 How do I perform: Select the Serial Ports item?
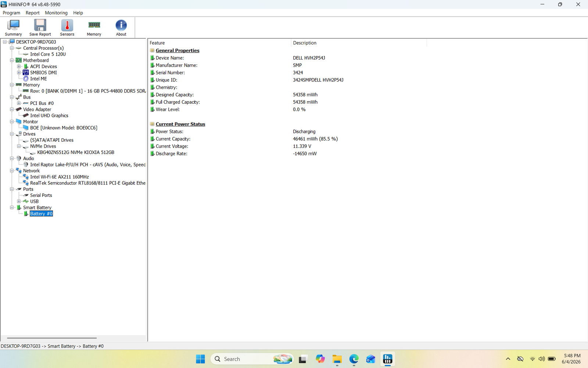41,195
